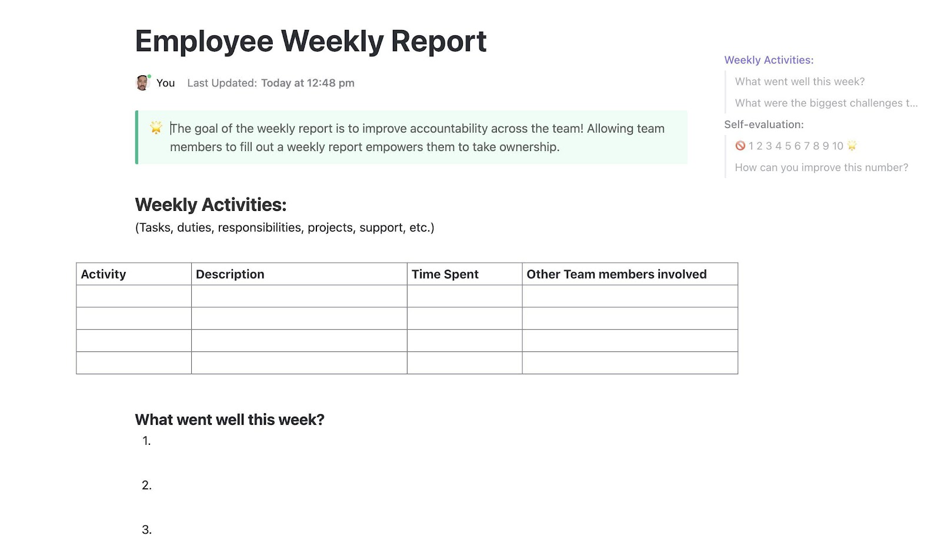Image resolution: width=941 pixels, height=560 pixels.
Task: Navigate to Self-evaluation in the outline
Action: coord(764,125)
